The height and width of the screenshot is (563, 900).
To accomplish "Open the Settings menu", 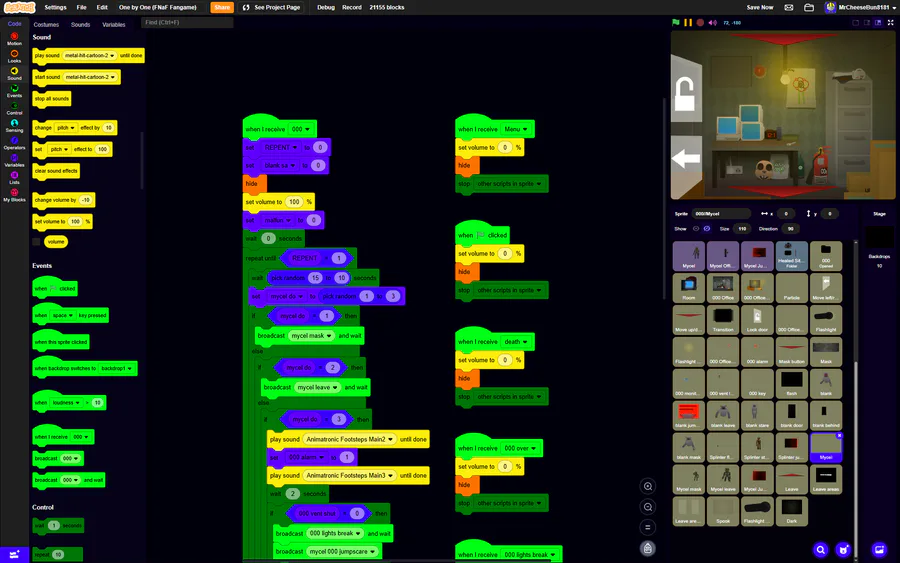I will click(x=55, y=7).
